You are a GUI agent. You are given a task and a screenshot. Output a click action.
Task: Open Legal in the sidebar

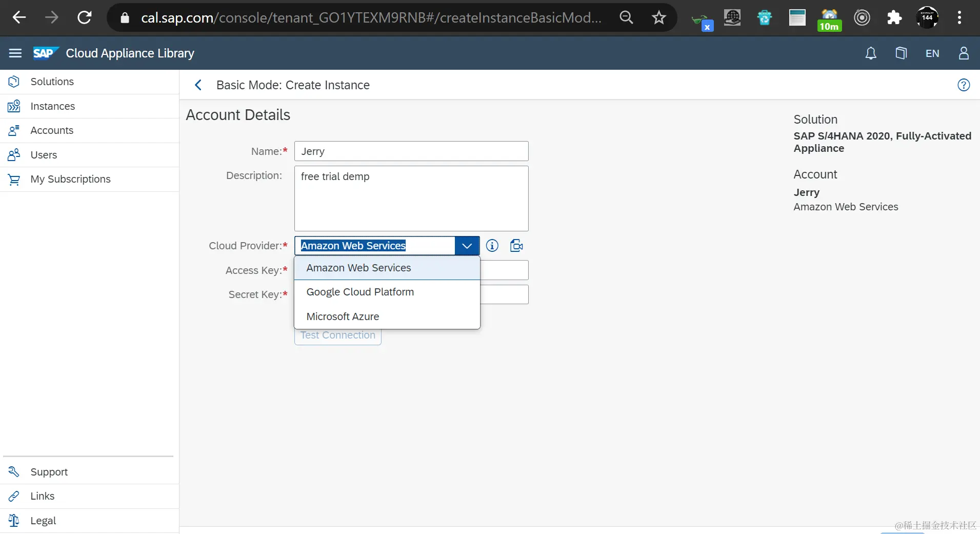(x=90, y=521)
